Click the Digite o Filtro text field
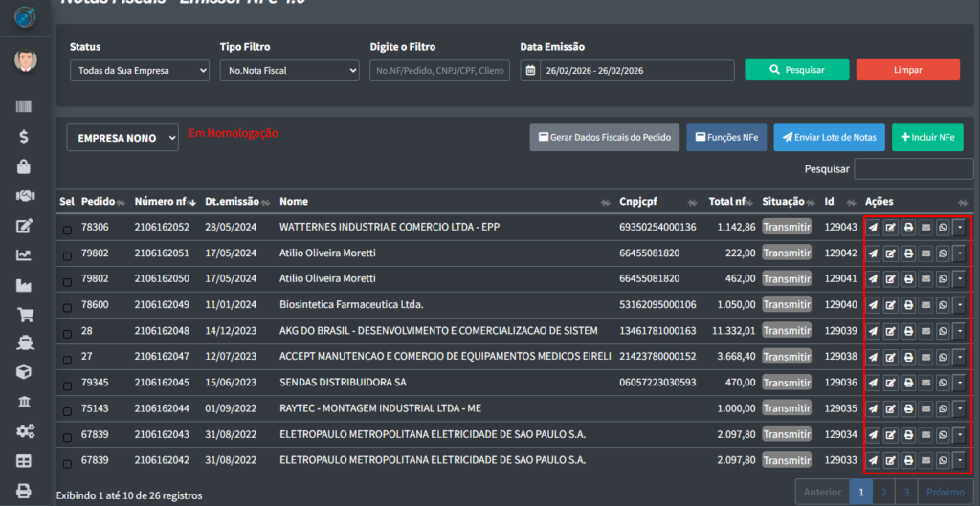Screen dimensions: 980x506 point(439,71)
